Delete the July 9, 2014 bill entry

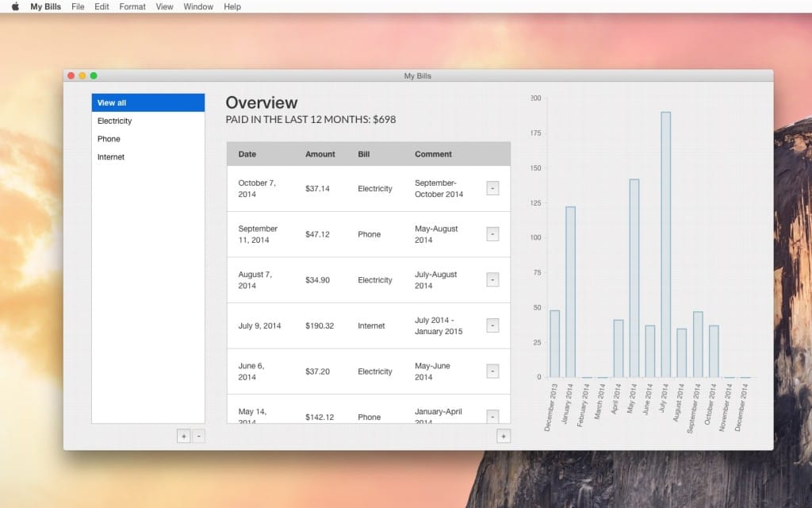[x=492, y=325]
